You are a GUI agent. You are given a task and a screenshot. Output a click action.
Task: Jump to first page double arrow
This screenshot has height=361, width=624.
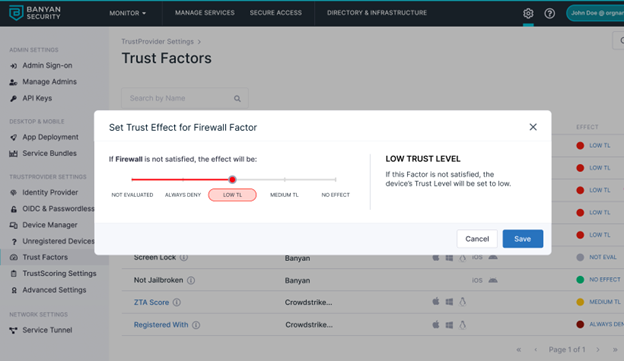519,349
